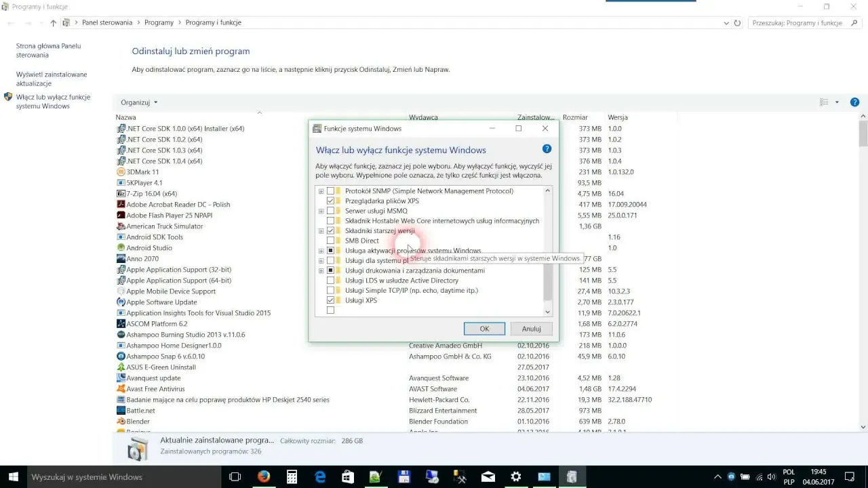
Task: Open the Organizuj dropdown menu
Action: 139,102
